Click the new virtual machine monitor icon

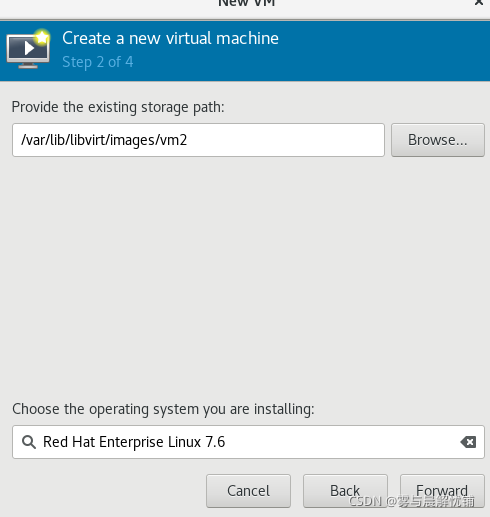[28, 49]
